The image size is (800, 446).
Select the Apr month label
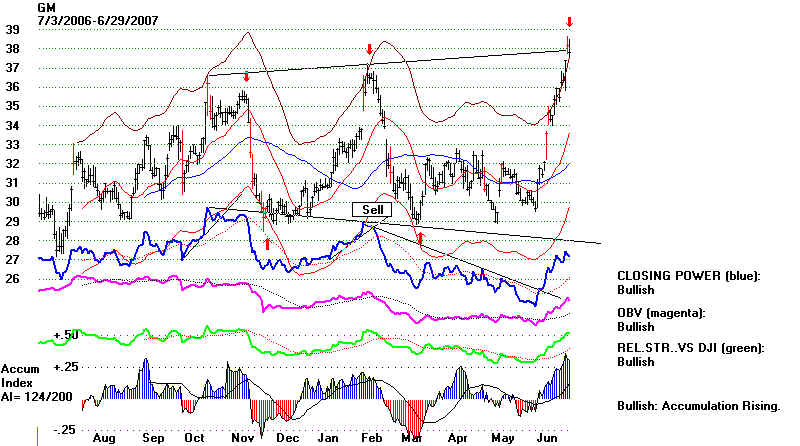click(458, 438)
